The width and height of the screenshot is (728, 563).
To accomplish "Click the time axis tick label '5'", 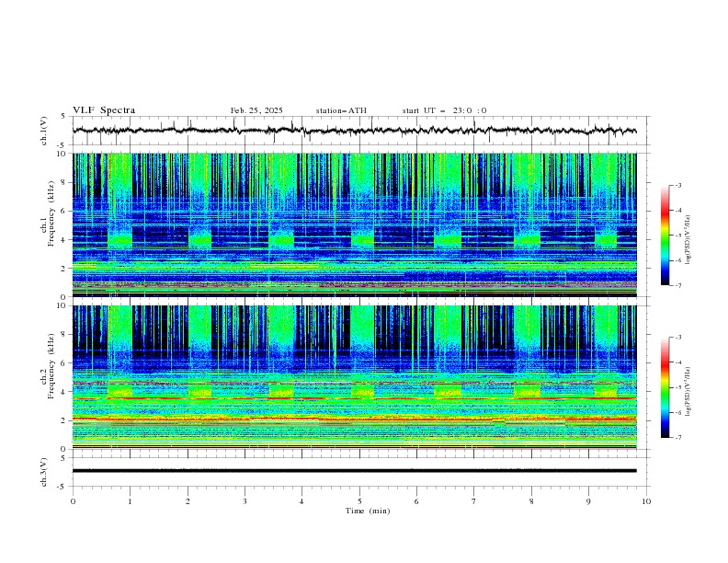I will click(359, 501).
